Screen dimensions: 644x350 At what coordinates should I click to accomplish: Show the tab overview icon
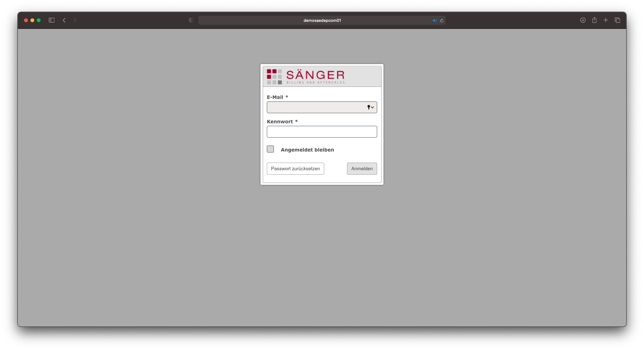tap(617, 20)
